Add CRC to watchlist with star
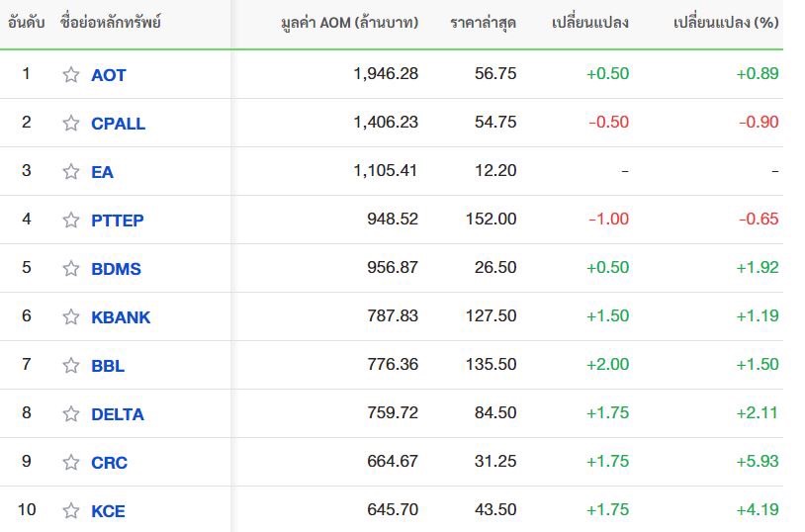This screenshot has height=532, width=805. [x=71, y=462]
